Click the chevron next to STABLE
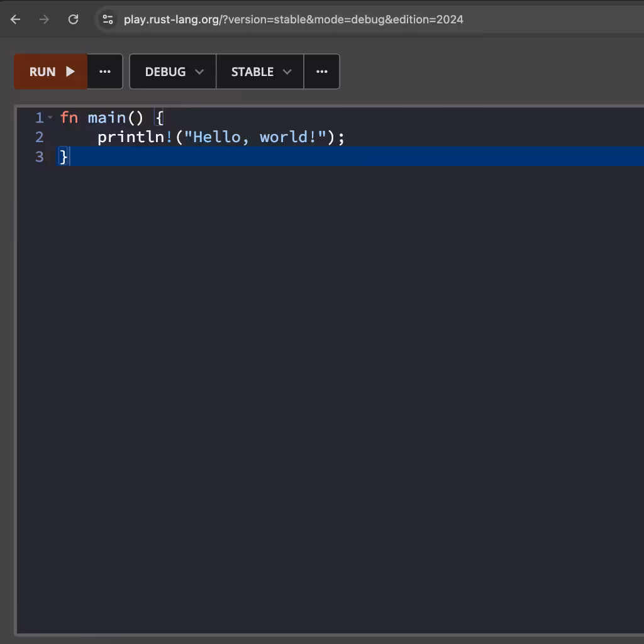Screen dimensions: 644x644 click(287, 72)
